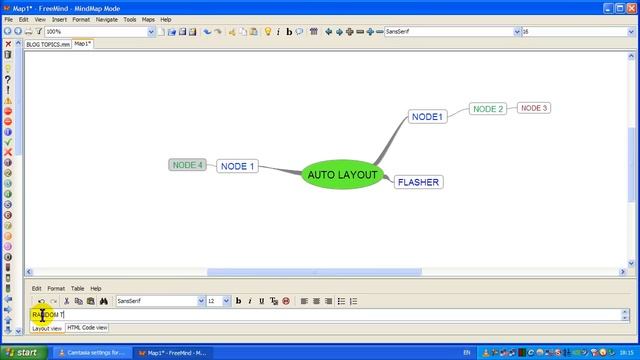Click the up arrow above the left icon sidebar
Viewport: 640px width, 360px height.
(18, 43)
